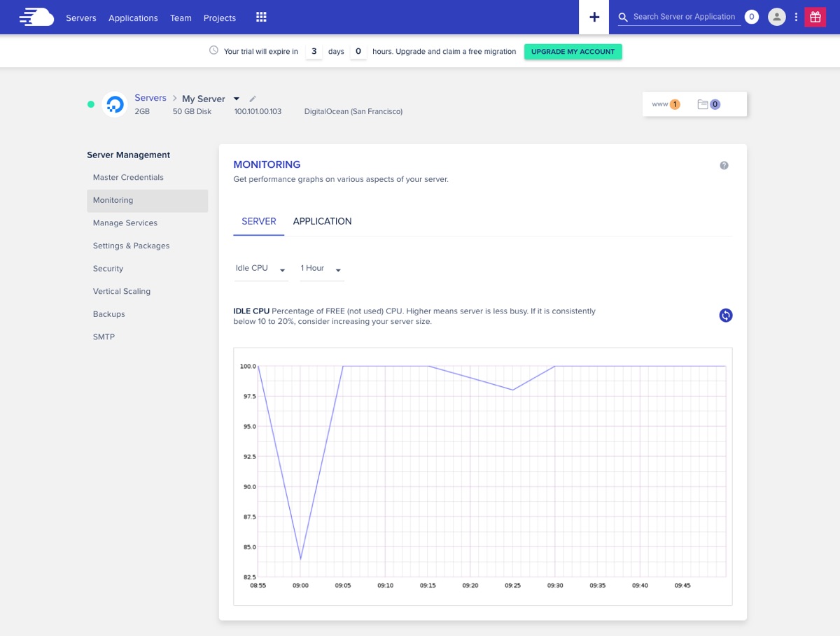The height and width of the screenshot is (636, 840).
Task: Open Backups in sidebar
Action: 108,314
